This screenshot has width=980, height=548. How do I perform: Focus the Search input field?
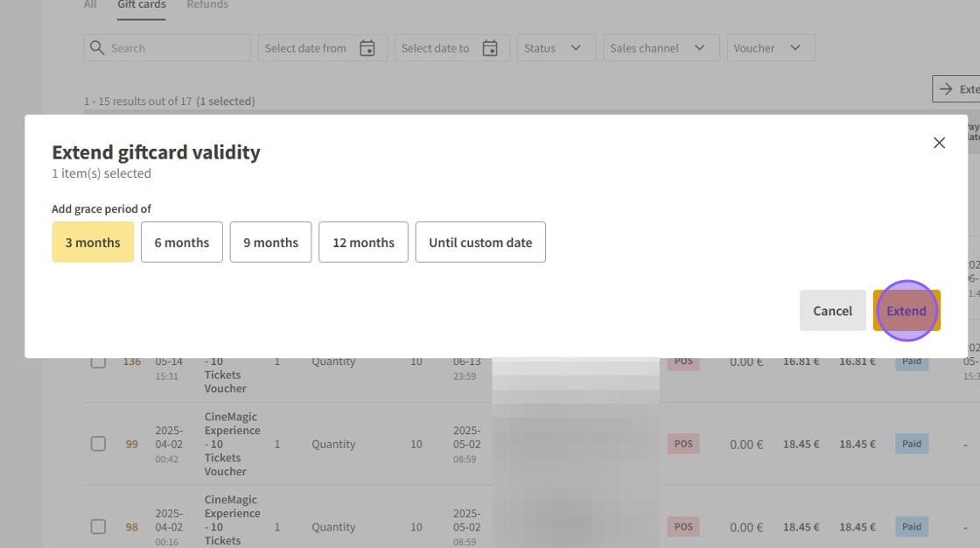(x=175, y=48)
